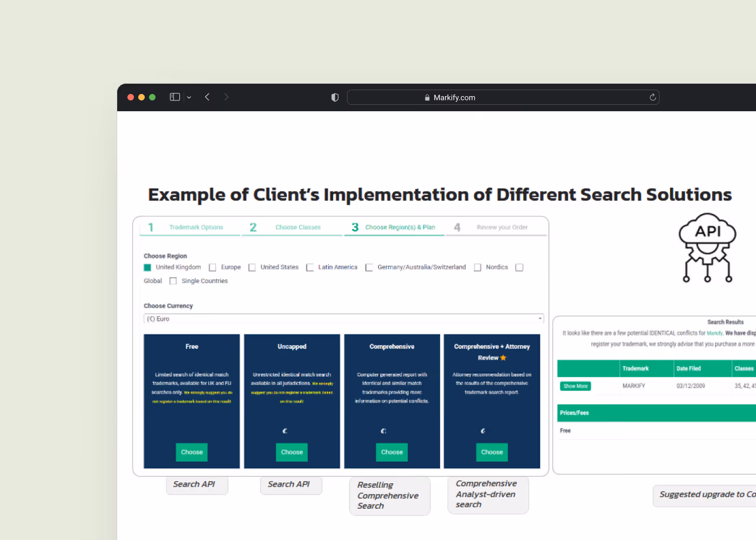Check the United States region checkbox
This screenshot has width=756, height=540.
252,267
